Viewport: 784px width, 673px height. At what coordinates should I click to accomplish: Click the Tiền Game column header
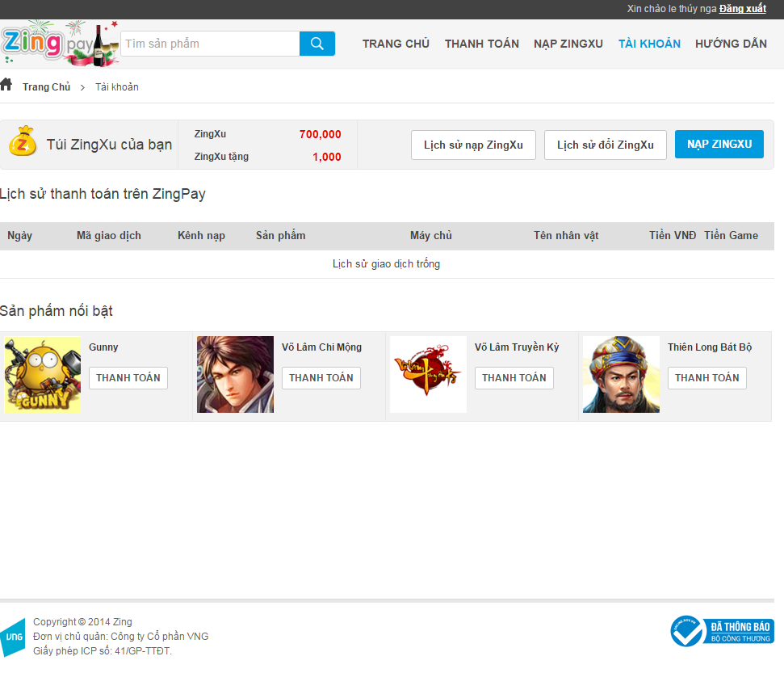pyautogui.click(x=731, y=236)
